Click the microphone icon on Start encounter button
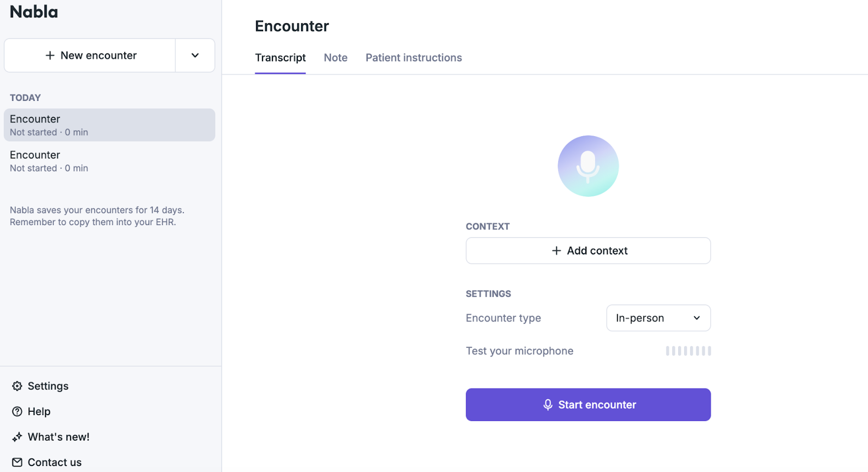 point(548,405)
